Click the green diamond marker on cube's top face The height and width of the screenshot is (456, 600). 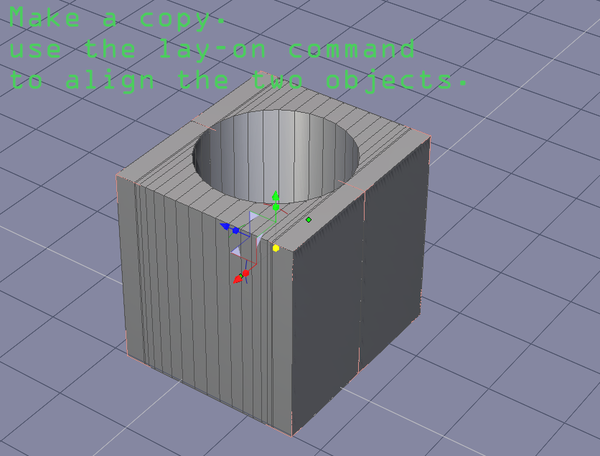click(x=309, y=220)
